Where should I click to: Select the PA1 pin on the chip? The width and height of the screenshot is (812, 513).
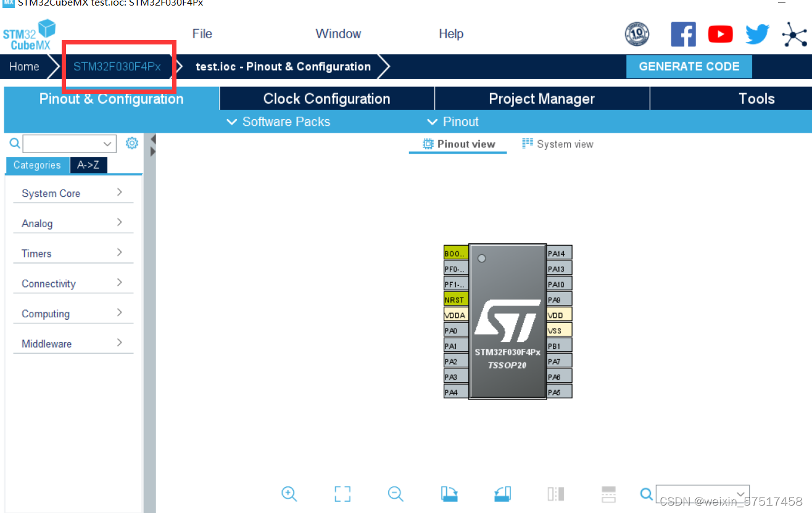pos(456,345)
